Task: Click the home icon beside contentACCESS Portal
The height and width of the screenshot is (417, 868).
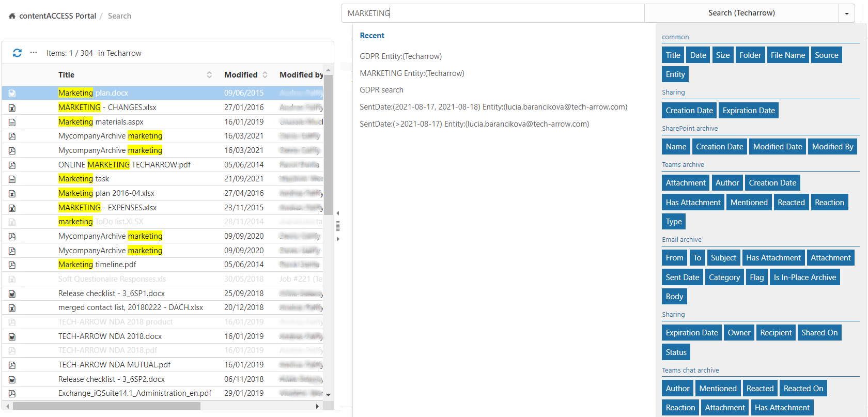Action: (12, 16)
